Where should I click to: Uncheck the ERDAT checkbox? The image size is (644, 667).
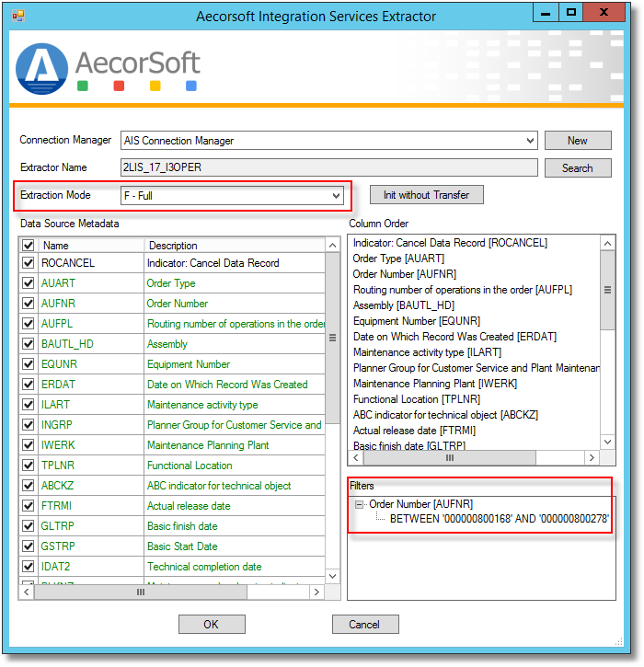pyautogui.click(x=29, y=385)
